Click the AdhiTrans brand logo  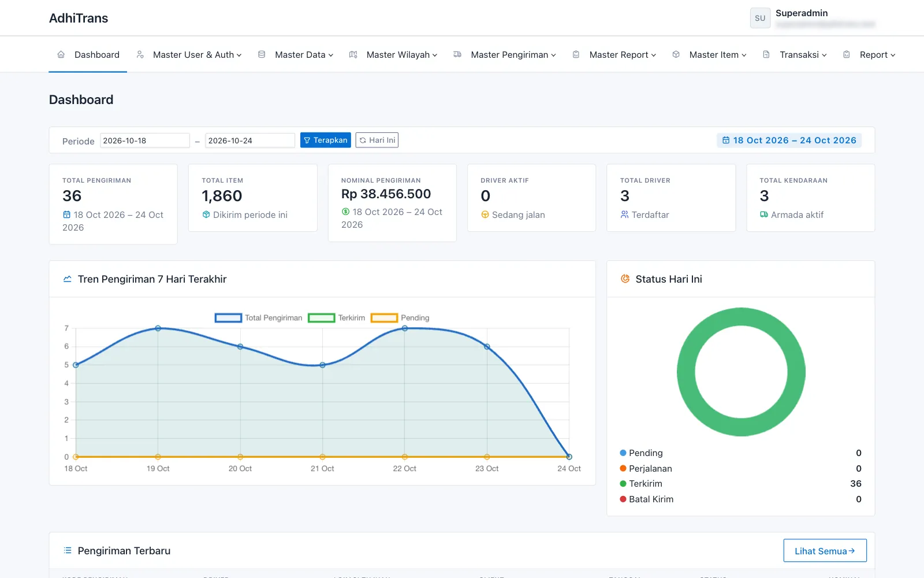click(x=79, y=18)
